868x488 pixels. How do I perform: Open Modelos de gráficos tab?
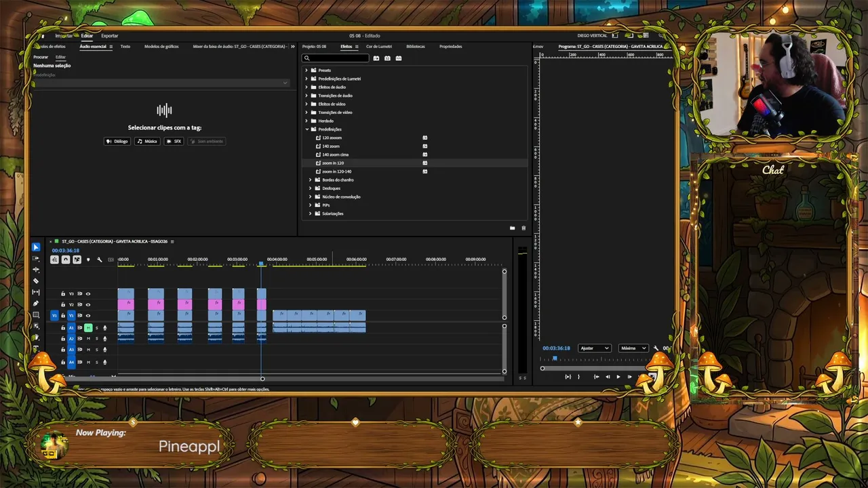(161, 47)
